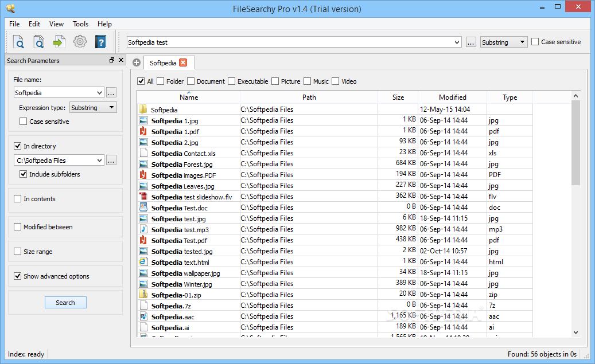Screen dimensions: 595x364
Task: Open the main search box dropdown arrow
Action: [457, 42]
